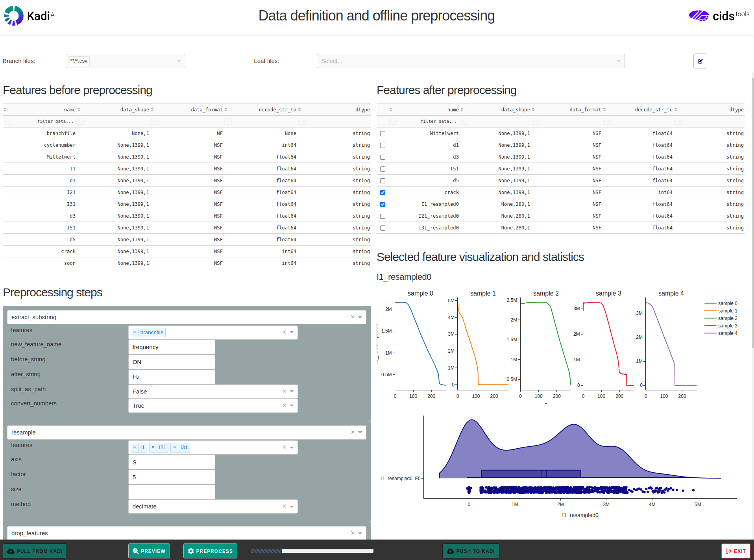Viewport: 754px width, 560px height.
Task: Clear the decimate method selection
Action: pos(284,506)
